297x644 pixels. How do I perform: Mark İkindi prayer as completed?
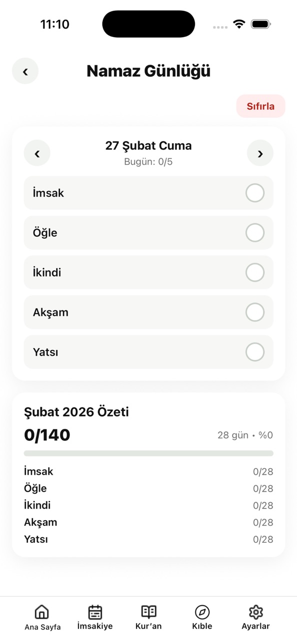255,273
